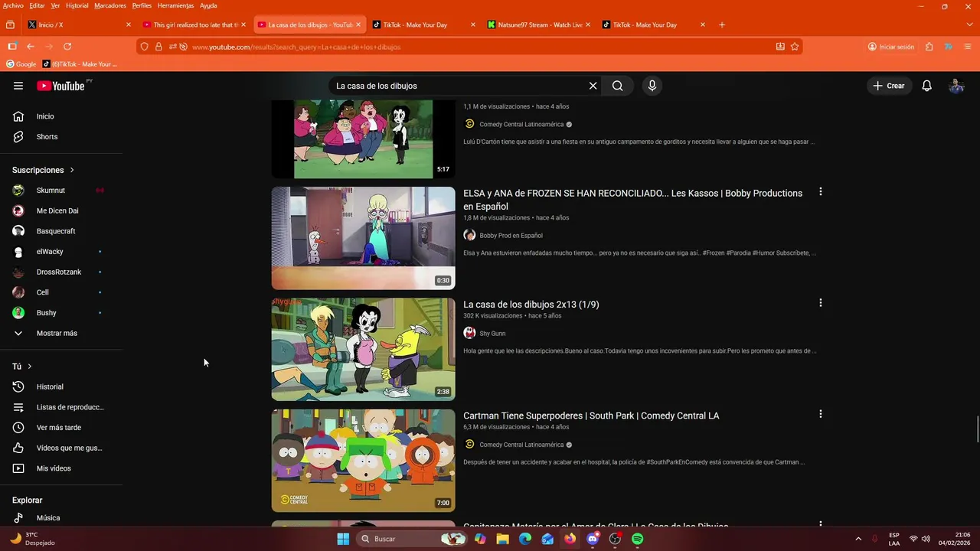This screenshot has height=551, width=980.
Task: Open Discord from the taskbar
Action: tap(593, 539)
